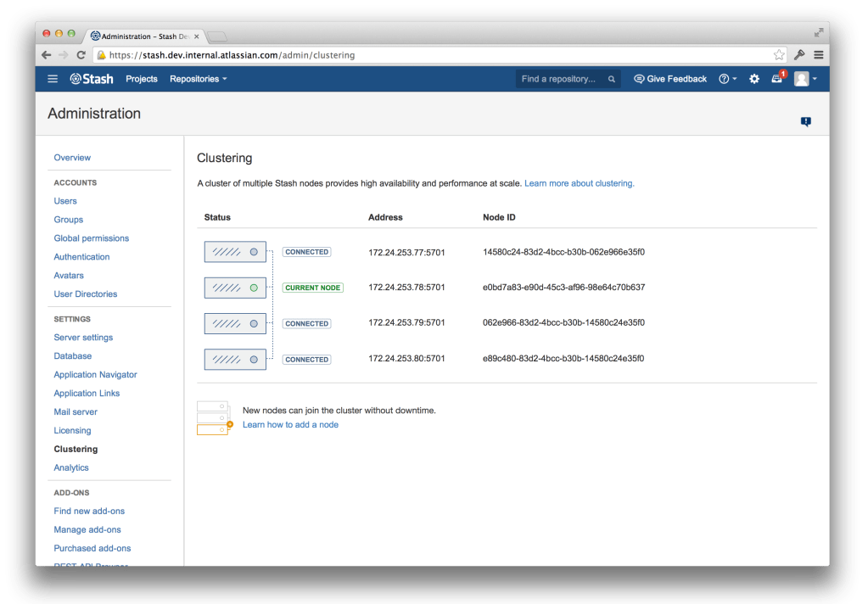Open the hamburger navigation menu
The image size is (868, 604).
tap(53, 79)
